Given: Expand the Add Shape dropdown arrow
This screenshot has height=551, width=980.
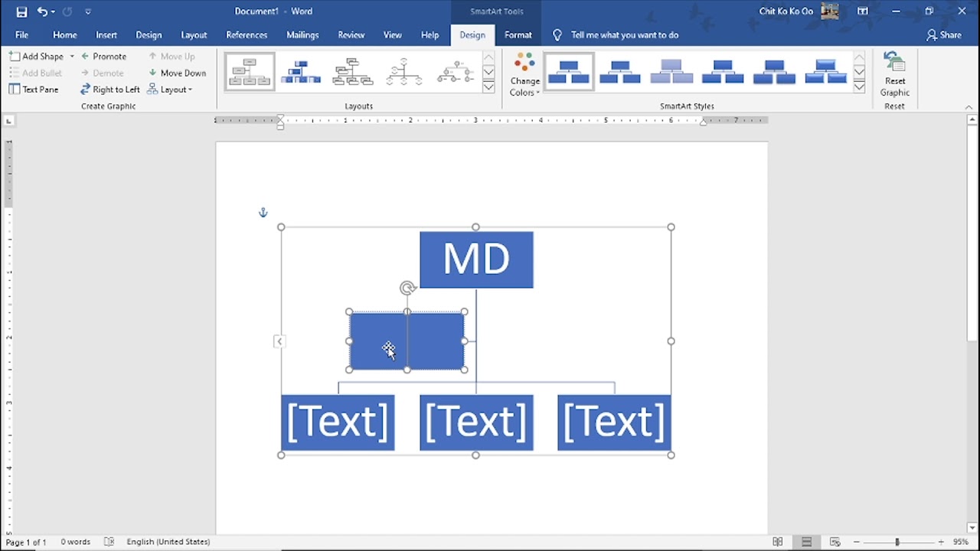Looking at the screenshot, I should (72, 57).
